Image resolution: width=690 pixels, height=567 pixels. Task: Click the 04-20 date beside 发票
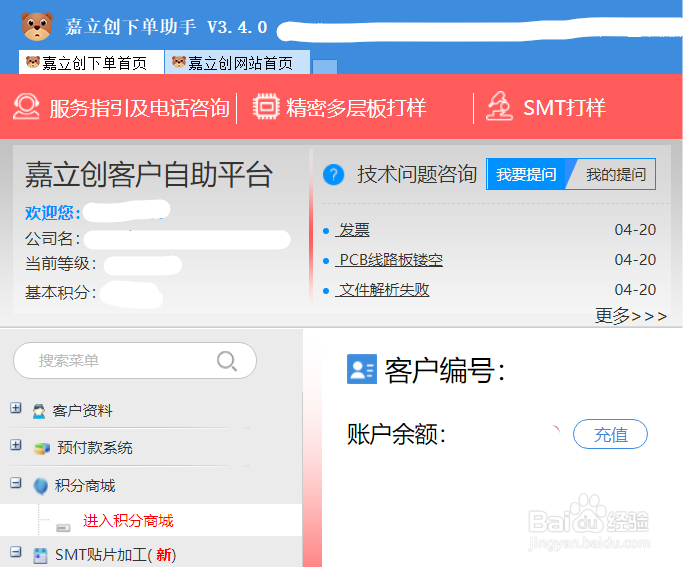click(x=635, y=230)
